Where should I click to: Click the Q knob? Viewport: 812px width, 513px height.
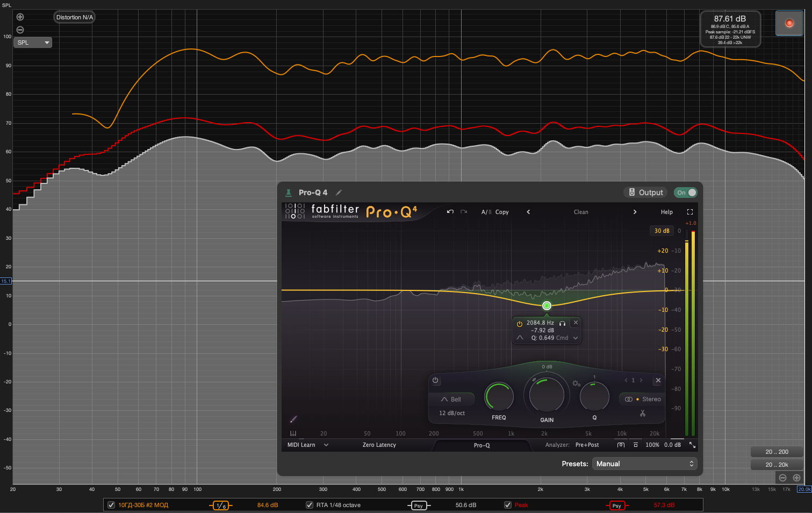point(594,397)
